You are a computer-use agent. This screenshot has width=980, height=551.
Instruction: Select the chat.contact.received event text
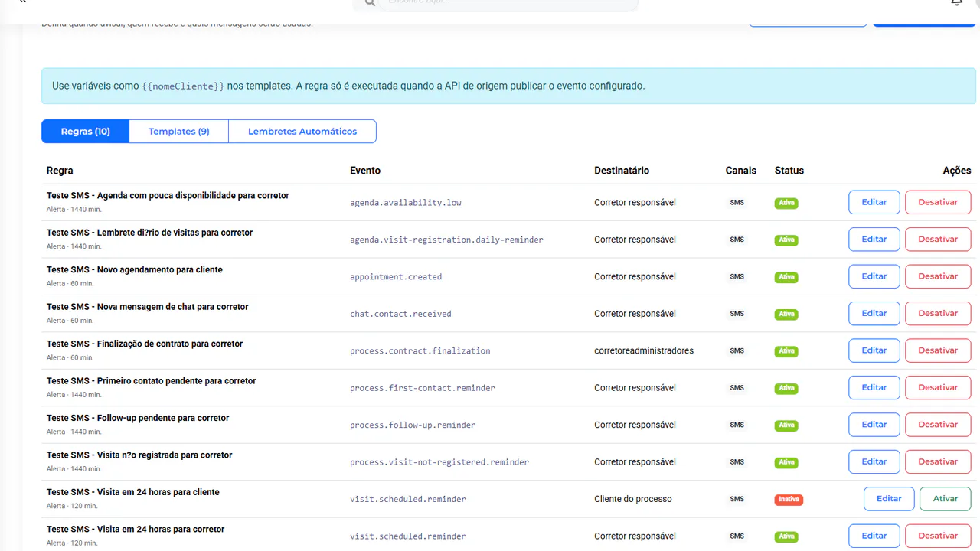(400, 314)
